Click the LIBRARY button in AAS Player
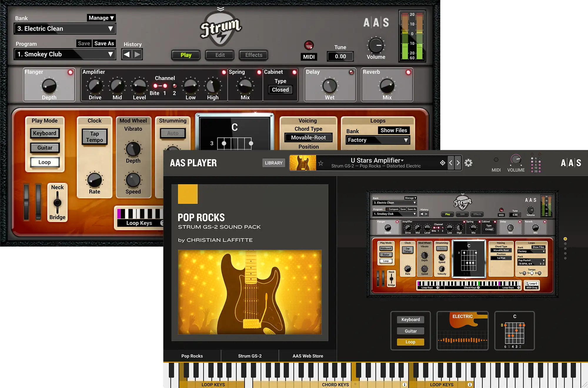Viewport: 588px width, 388px height. pyautogui.click(x=273, y=163)
